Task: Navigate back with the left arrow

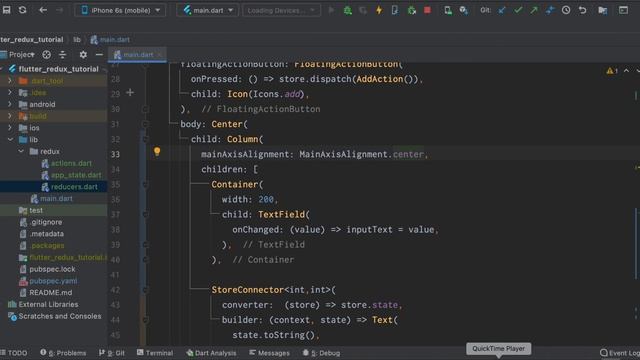Action: click(43, 10)
